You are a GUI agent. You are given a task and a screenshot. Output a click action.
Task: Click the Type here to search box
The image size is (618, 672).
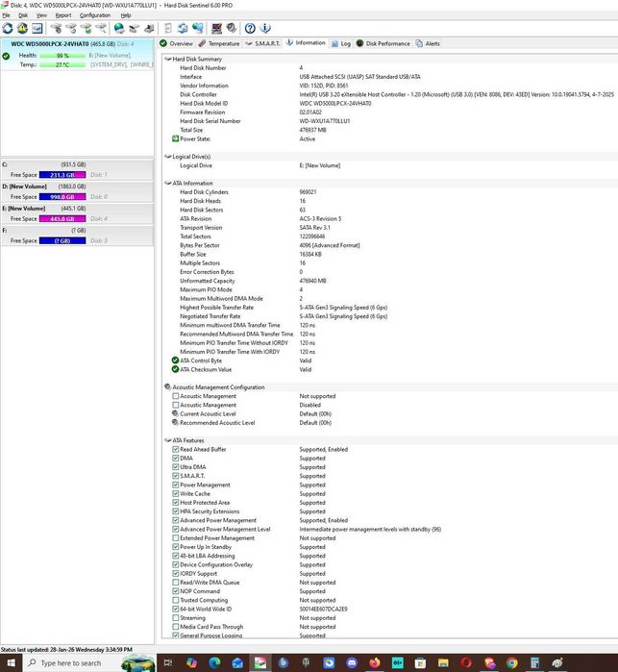point(87,663)
